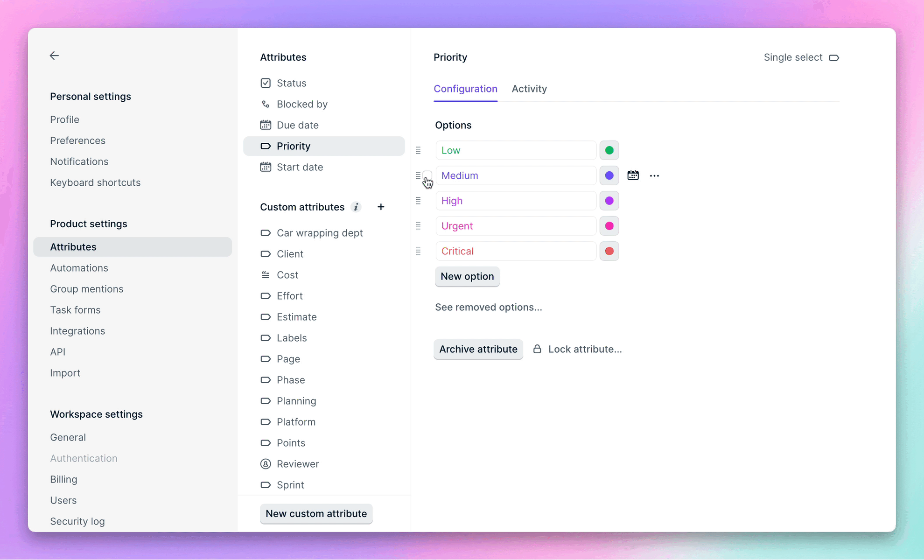Image resolution: width=924 pixels, height=560 pixels.
Task: Click inside the Urgent option text field
Action: [516, 225]
